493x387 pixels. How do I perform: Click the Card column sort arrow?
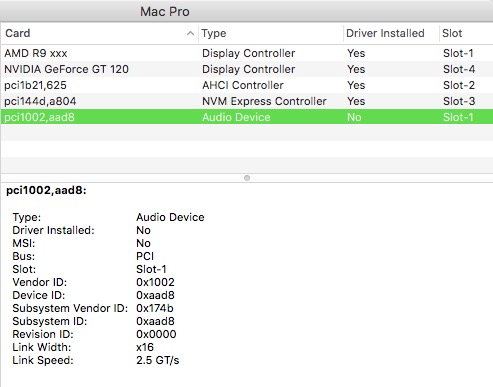pyautogui.click(x=190, y=33)
